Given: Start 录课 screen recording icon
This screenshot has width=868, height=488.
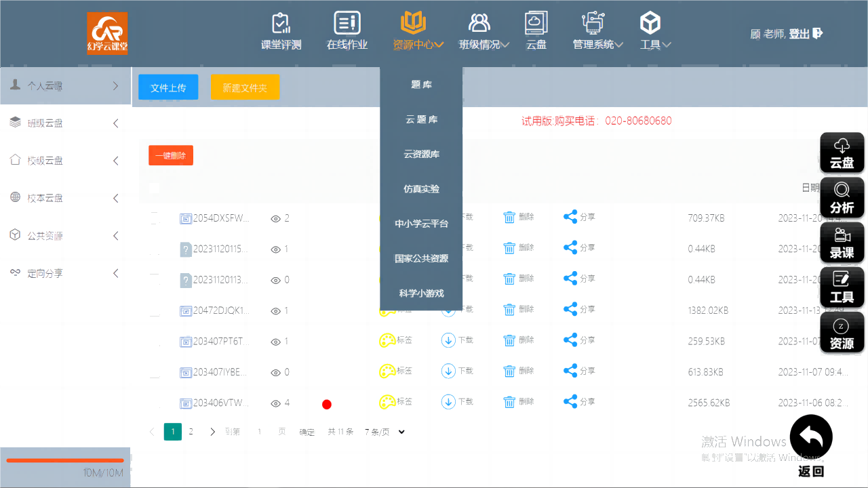Looking at the screenshot, I should click(842, 242).
